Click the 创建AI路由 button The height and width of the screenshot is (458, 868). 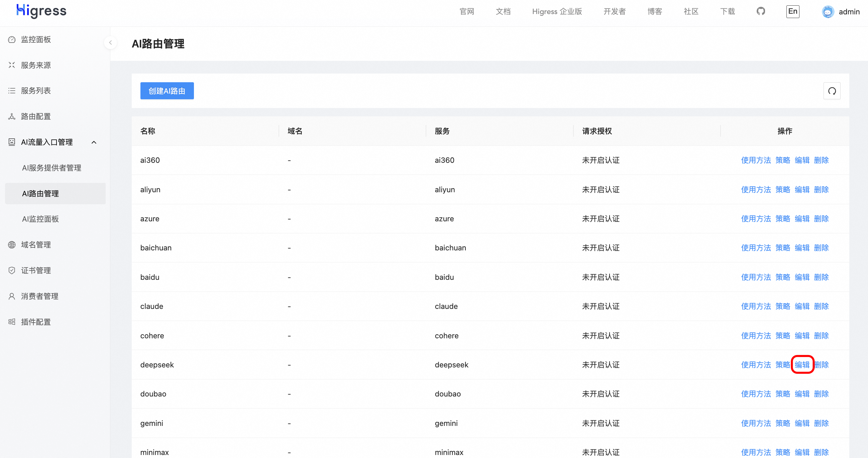(167, 91)
